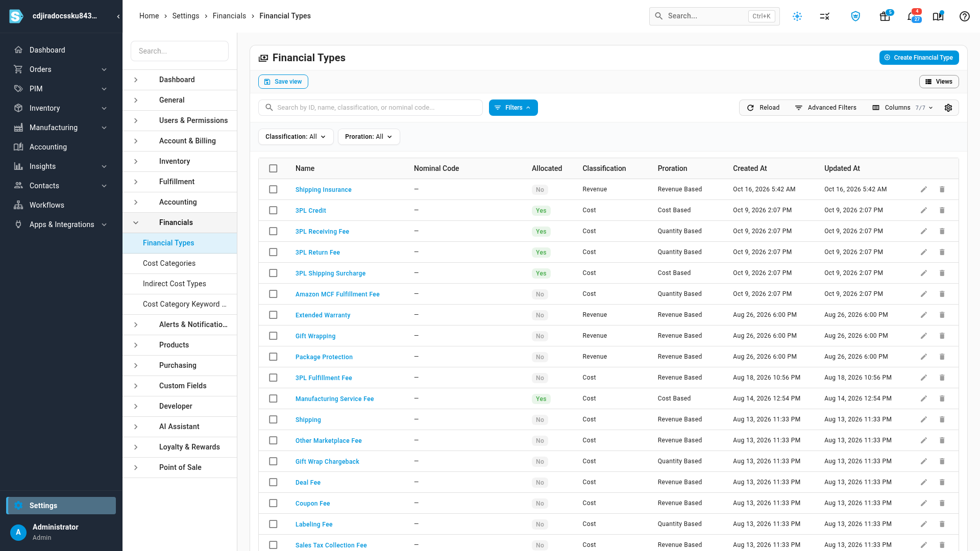Delete the Extended Warranty row trash icon
This screenshot has width=980, height=551.
(942, 315)
